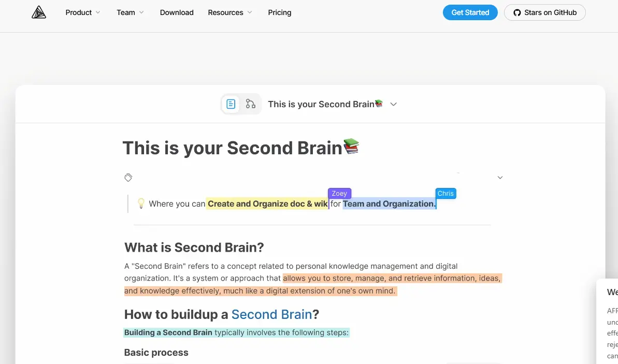Viewport: 618px width, 364px height.
Task: Click the 'Basic process' subheading
Action: tap(156, 353)
